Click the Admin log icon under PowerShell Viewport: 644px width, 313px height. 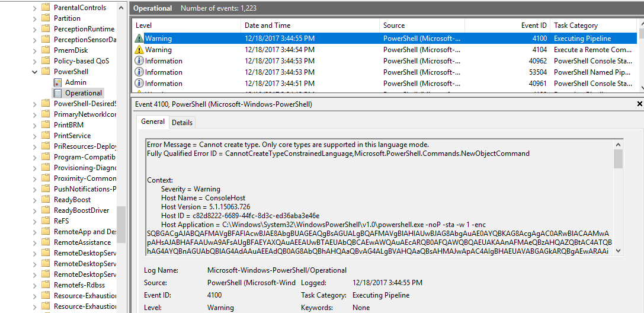tap(57, 82)
